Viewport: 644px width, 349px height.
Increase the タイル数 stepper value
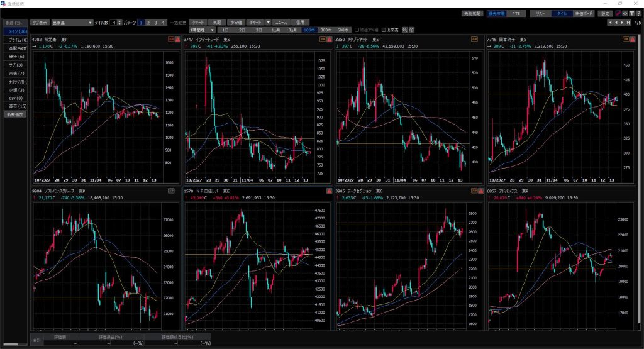pos(119,21)
